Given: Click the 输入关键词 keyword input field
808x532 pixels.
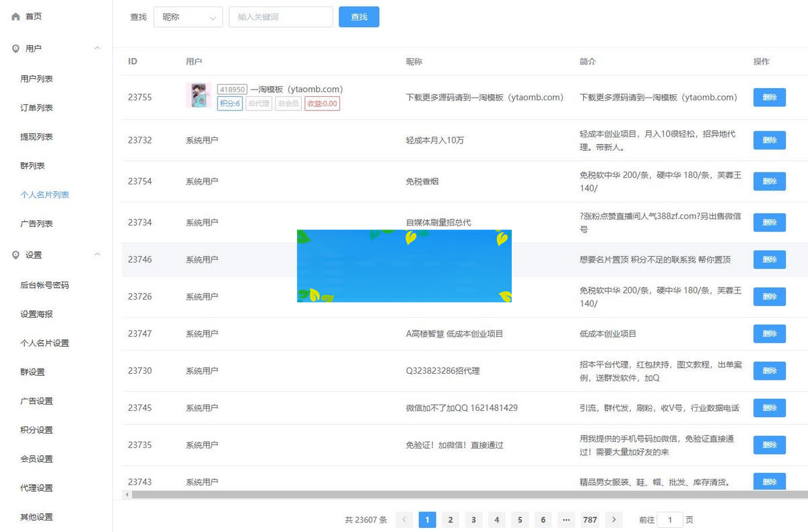Looking at the screenshot, I should click(x=280, y=17).
